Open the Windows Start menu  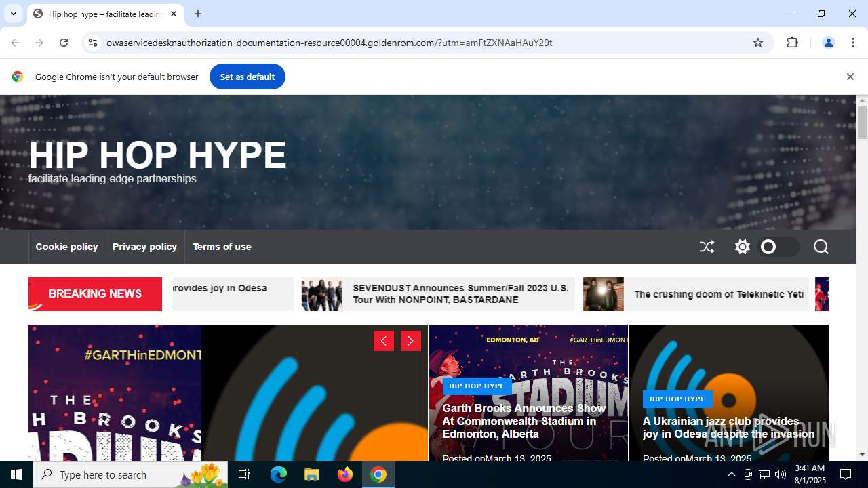[16, 474]
